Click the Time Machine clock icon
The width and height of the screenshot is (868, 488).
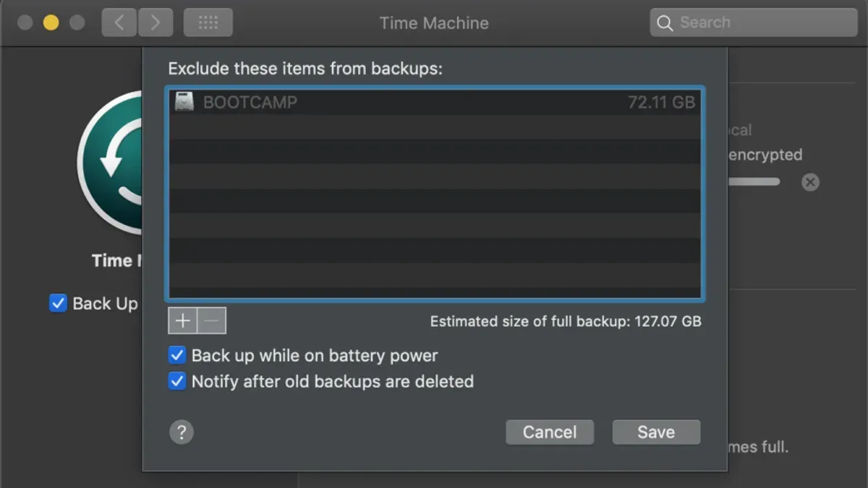tap(110, 163)
